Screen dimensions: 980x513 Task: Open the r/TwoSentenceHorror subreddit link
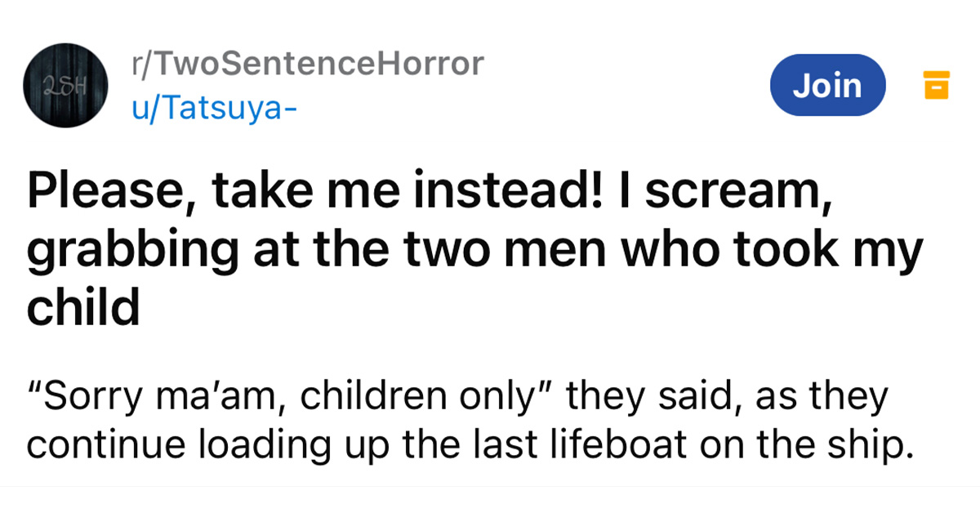tap(307, 64)
